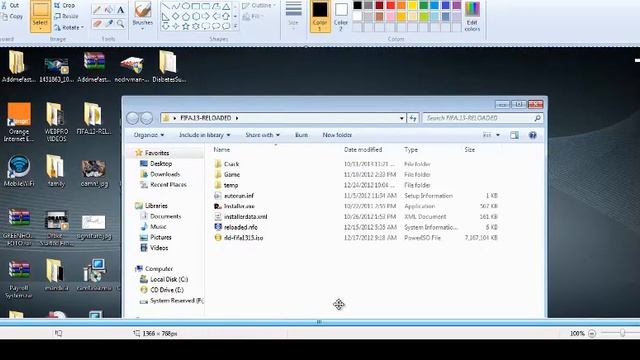Image resolution: width=640 pixels, height=360 pixels.
Task: Pick the yellow color swatch
Action: pos(413,6)
